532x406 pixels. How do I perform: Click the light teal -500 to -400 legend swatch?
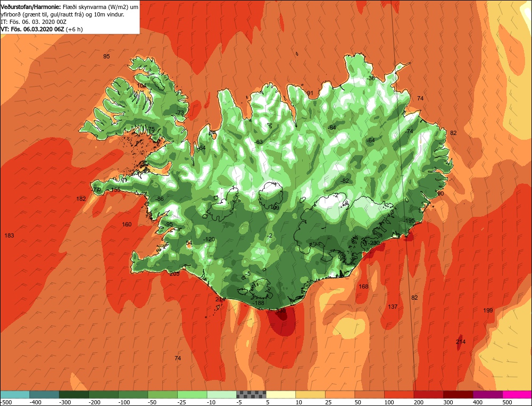pyautogui.click(x=15, y=394)
